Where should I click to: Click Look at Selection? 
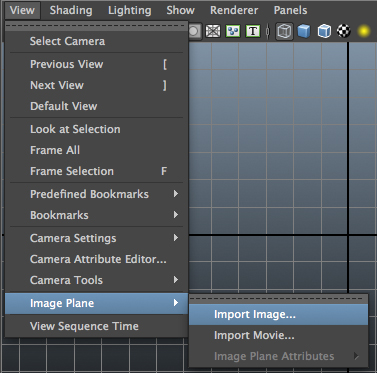click(97, 129)
